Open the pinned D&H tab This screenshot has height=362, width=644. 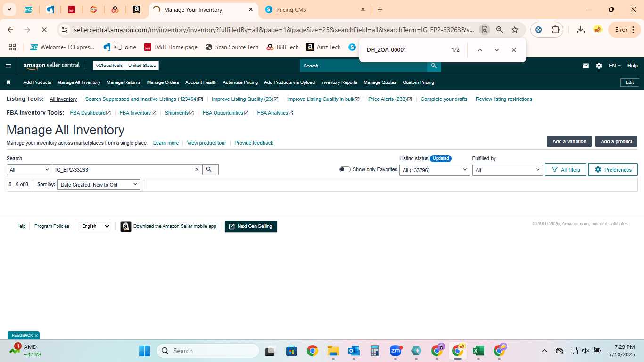(x=72, y=9)
